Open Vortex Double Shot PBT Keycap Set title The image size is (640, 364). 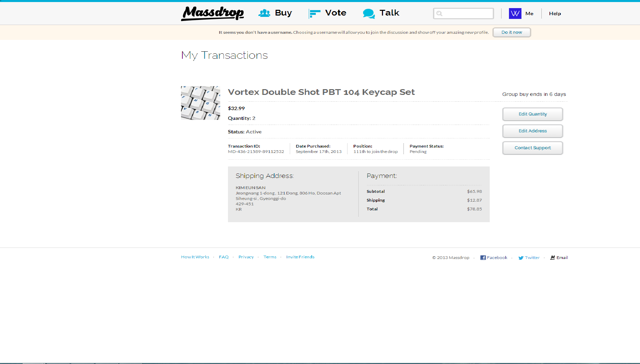click(321, 92)
